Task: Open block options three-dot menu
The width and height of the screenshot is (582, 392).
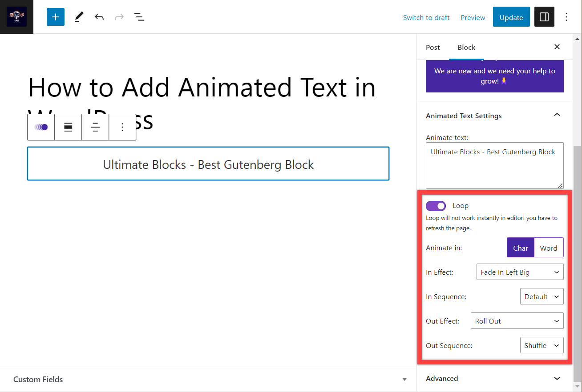Action: tap(122, 127)
